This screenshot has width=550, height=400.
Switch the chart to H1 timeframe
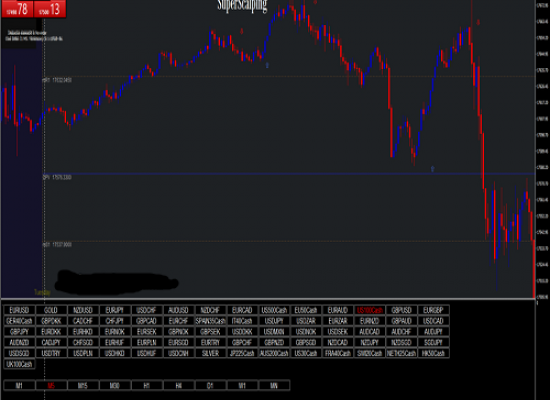tap(147, 386)
